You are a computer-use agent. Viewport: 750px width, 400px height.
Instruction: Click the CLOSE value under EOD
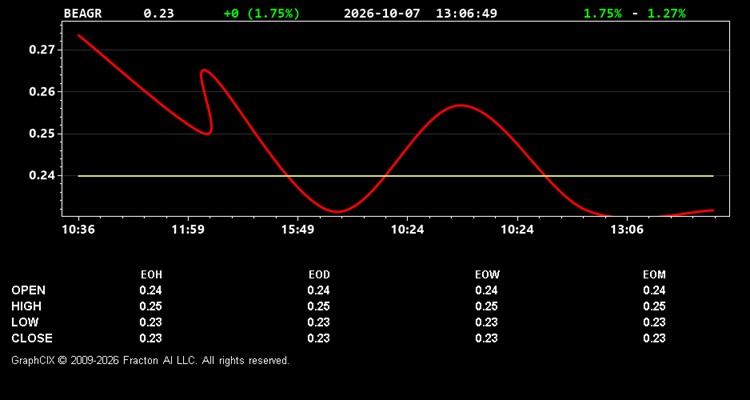319,338
